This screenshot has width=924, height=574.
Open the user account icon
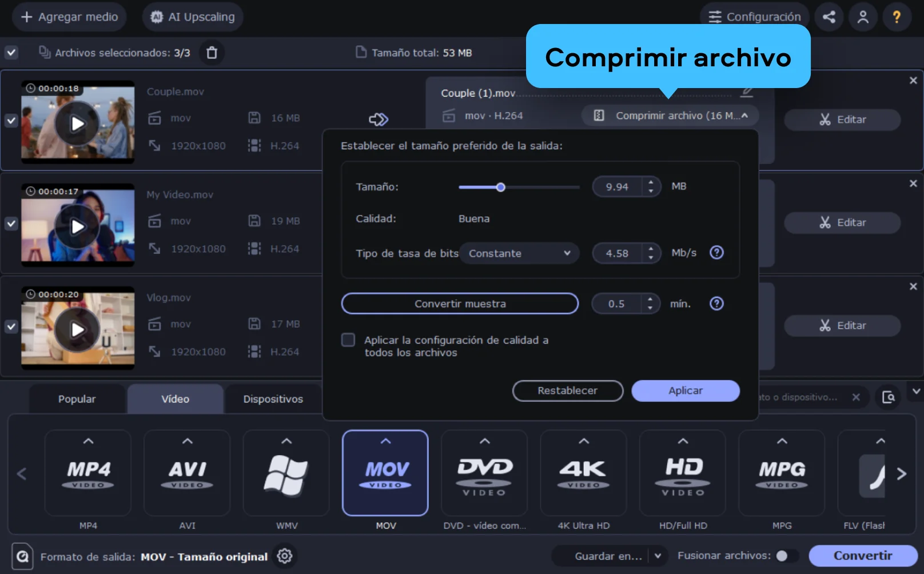pos(863,17)
